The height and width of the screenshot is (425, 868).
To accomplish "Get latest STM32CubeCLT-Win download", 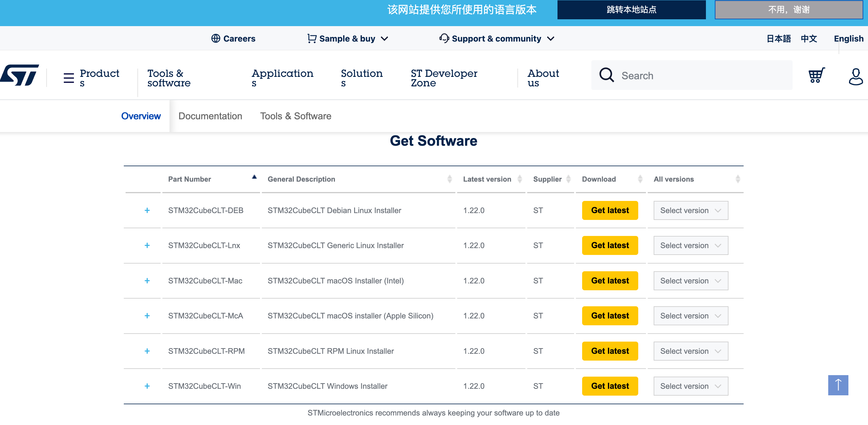I will point(610,386).
